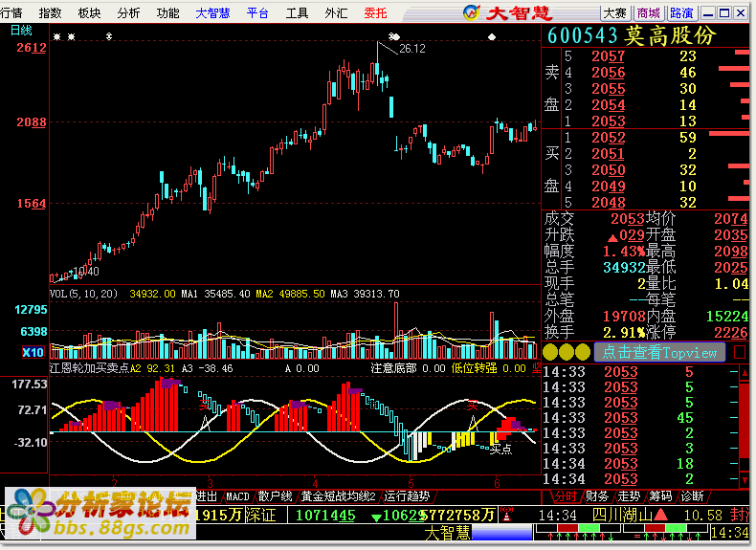Screen dimensions: 756x550
Task: Click the 日线 period label
Action: (x=21, y=31)
